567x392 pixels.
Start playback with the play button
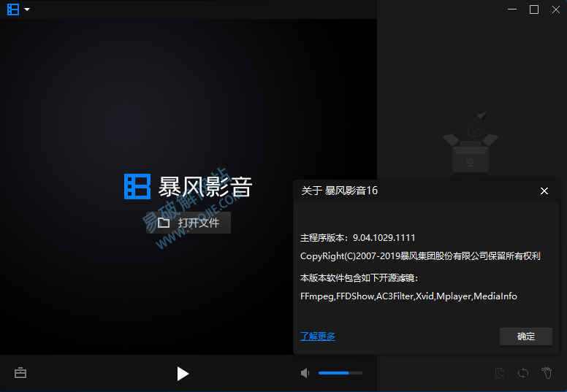[183, 373]
